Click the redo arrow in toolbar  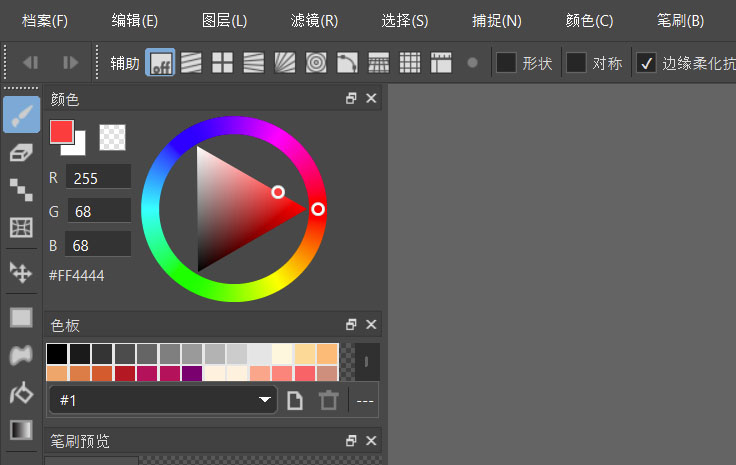click(70, 62)
